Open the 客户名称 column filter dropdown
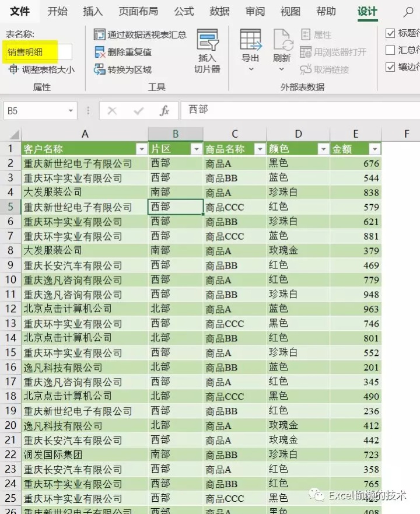Image resolution: width=420 pixels, height=514 pixels. click(x=142, y=149)
